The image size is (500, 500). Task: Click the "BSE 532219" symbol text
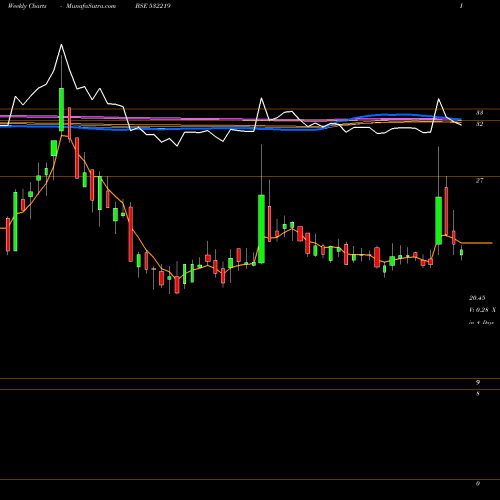click(153, 6)
